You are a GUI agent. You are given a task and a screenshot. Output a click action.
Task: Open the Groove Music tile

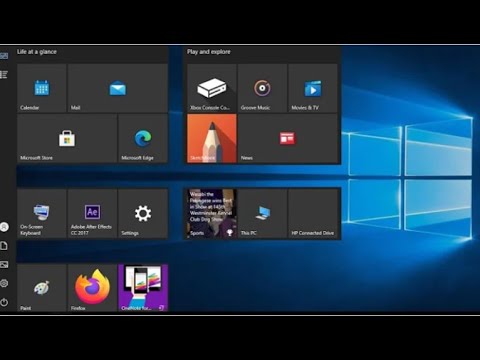pos(262,88)
